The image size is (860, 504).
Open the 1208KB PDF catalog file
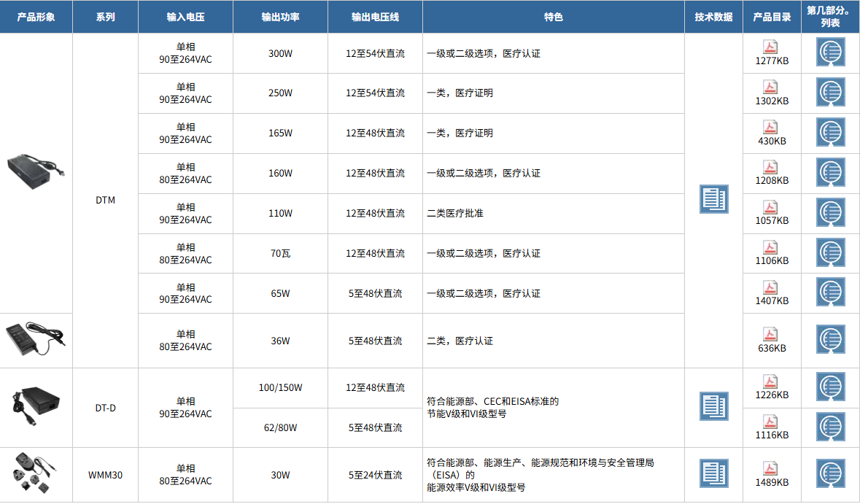click(x=770, y=167)
